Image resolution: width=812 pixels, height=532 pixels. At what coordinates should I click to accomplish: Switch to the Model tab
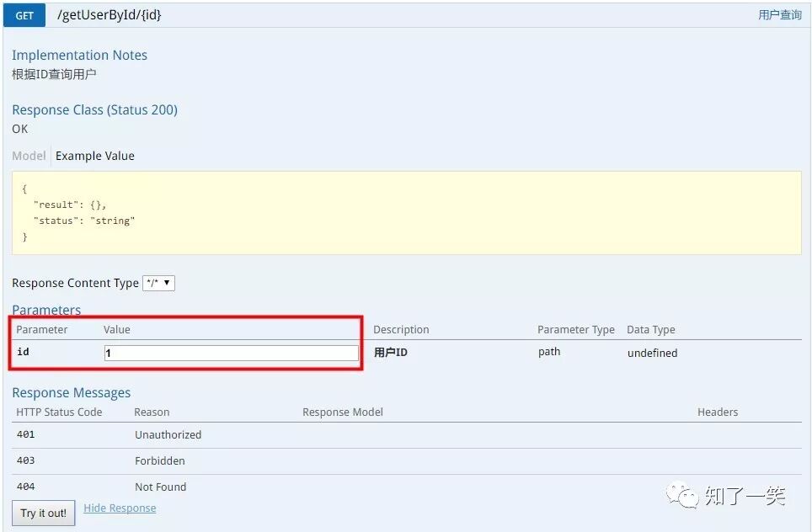tap(29, 156)
